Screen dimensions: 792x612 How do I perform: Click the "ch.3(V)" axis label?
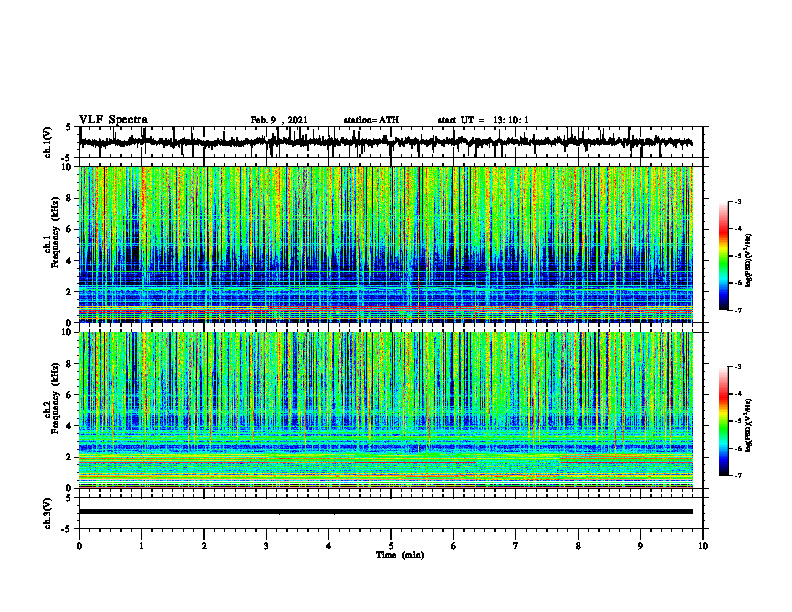[48, 514]
